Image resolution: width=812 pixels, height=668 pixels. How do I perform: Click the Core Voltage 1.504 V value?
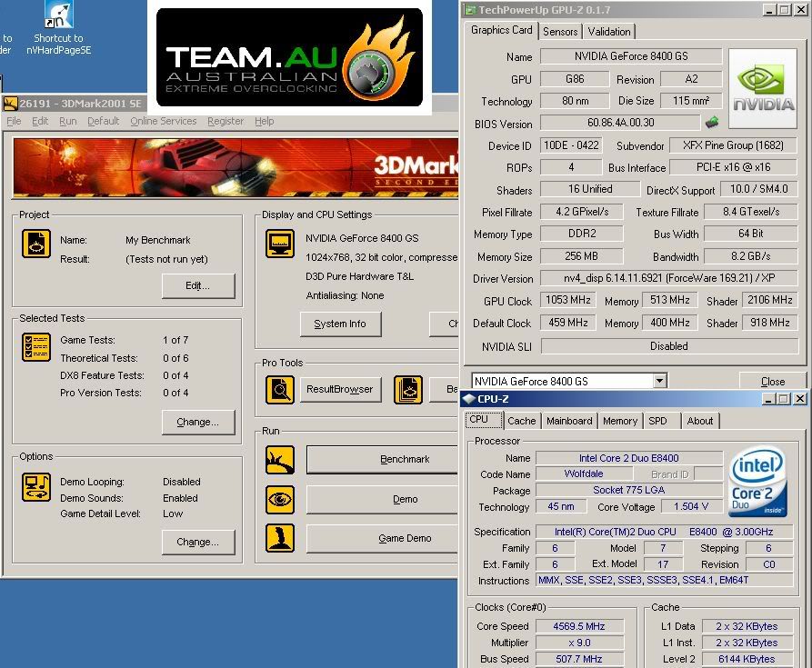(x=691, y=506)
